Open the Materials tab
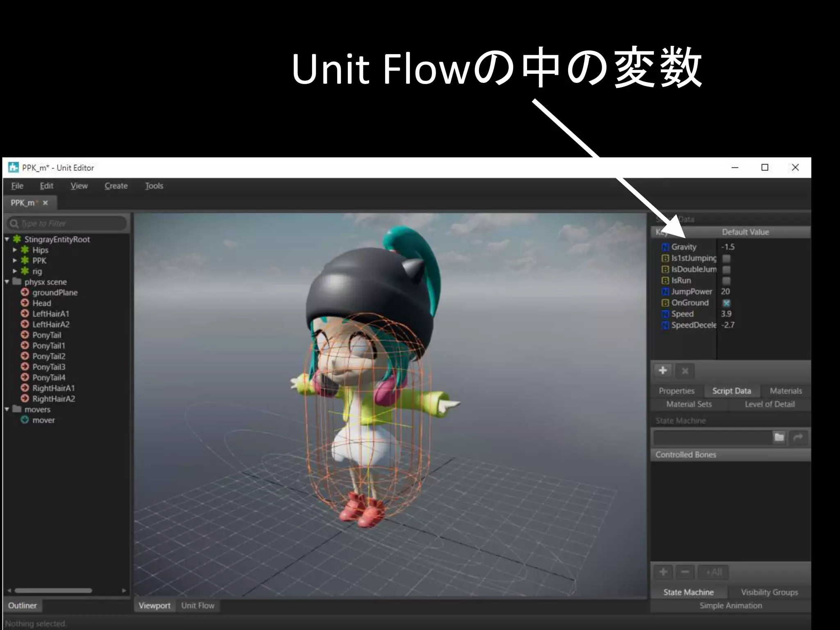 [786, 391]
